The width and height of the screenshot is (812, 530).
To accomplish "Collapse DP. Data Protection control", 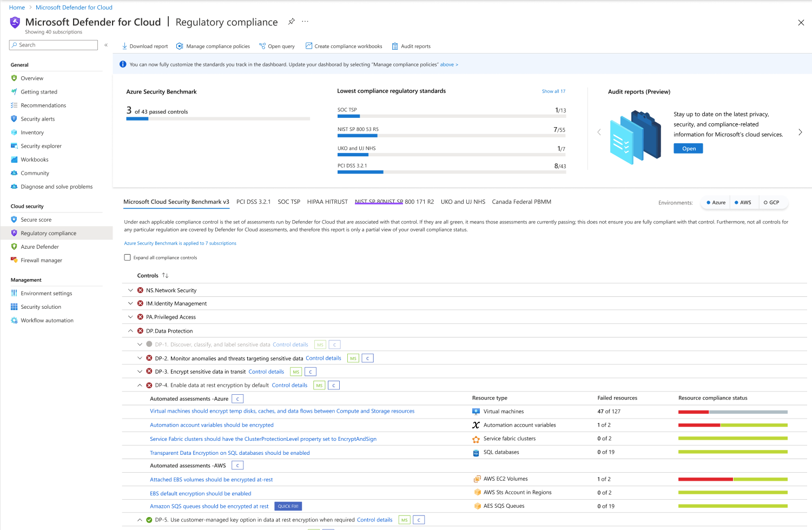I will (x=130, y=331).
